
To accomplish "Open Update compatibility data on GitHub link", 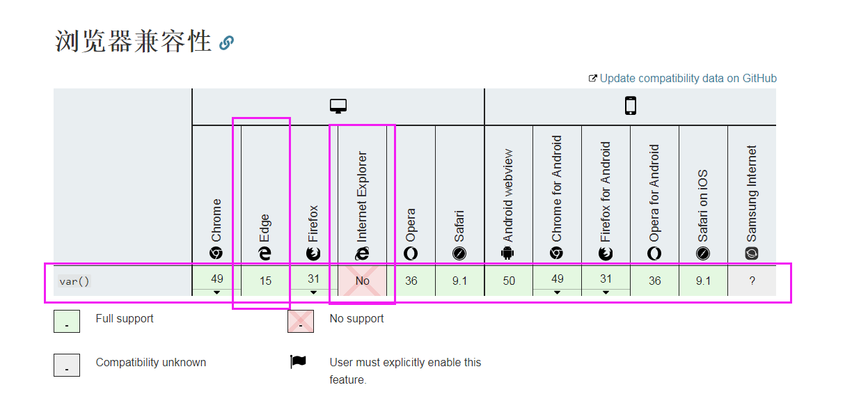I will (x=688, y=79).
